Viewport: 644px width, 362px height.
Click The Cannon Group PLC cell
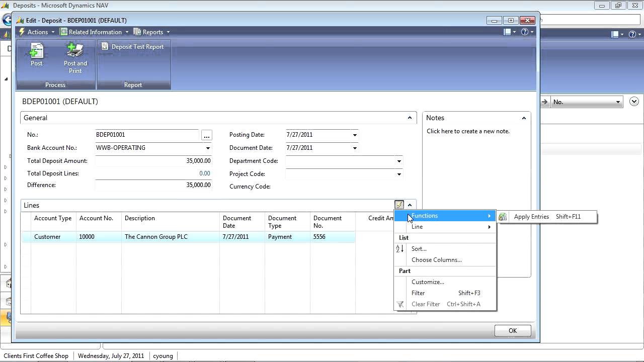pos(171,237)
